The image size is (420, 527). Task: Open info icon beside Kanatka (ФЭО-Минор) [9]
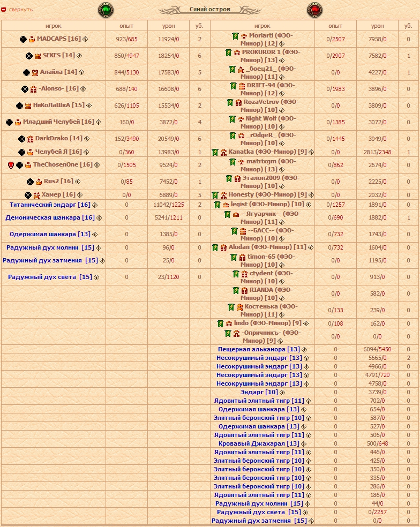tap(311, 152)
